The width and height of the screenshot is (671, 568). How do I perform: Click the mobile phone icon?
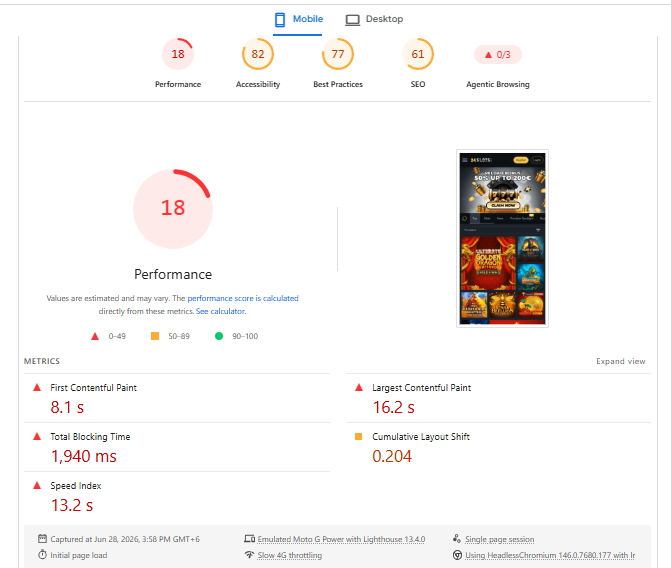coord(280,20)
